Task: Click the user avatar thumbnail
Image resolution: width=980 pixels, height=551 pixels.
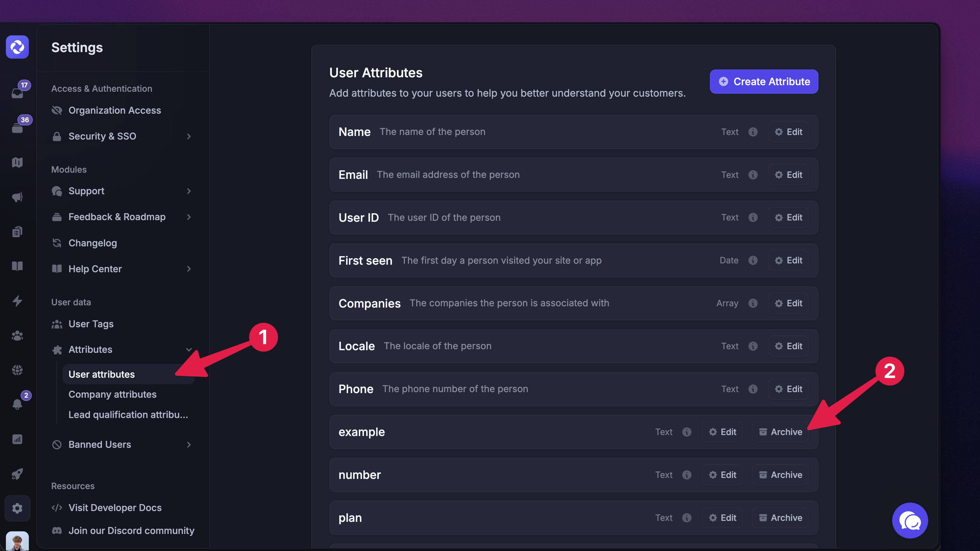Action: [x=17, y=541]
